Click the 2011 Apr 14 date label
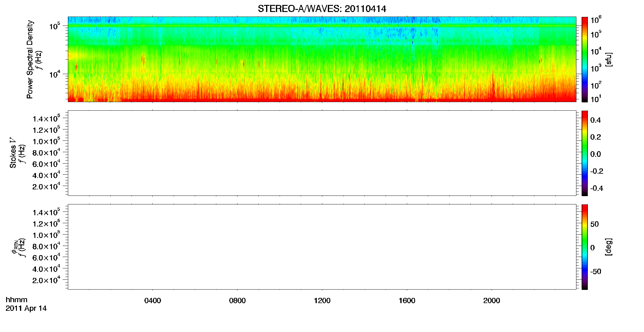This screenshot has width=644, height=332. (26, 308)
